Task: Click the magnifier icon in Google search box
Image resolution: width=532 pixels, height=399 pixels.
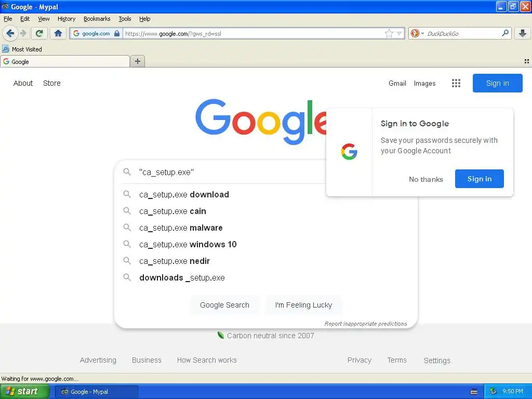Action: pos(127,171)
